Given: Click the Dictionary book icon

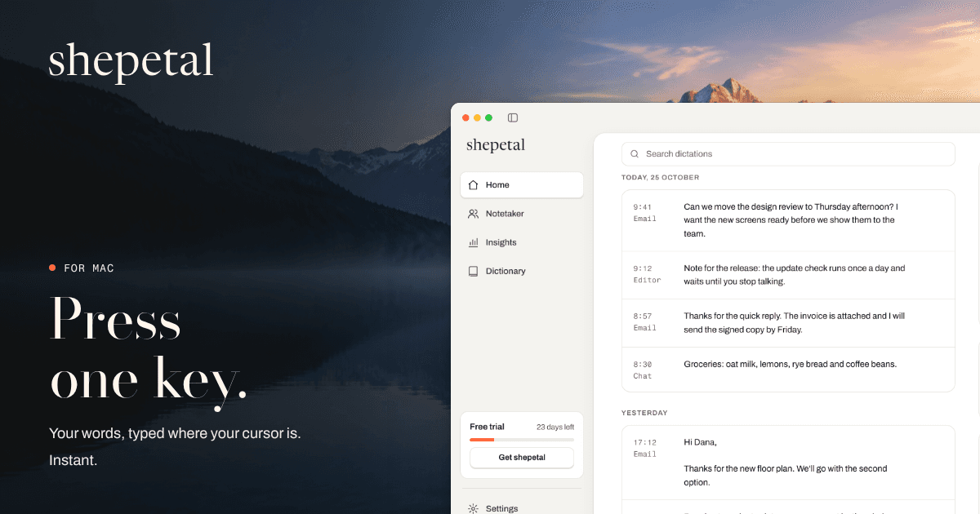Looking at the screenshot, I should click(473, 271).
